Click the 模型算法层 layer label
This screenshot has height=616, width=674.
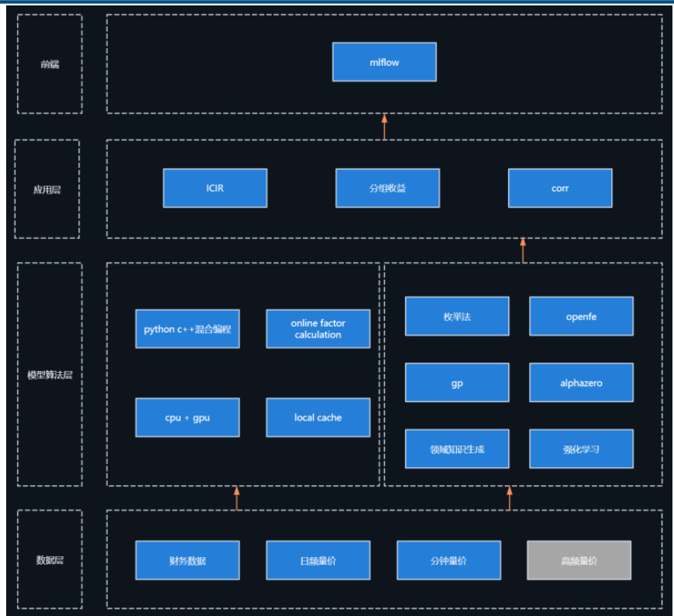point(50,375)
